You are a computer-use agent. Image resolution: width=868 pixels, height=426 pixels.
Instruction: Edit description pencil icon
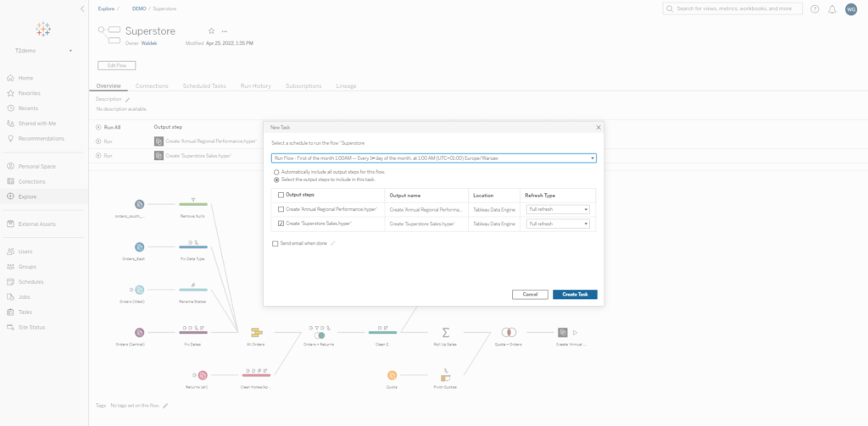tap(128, 99)
